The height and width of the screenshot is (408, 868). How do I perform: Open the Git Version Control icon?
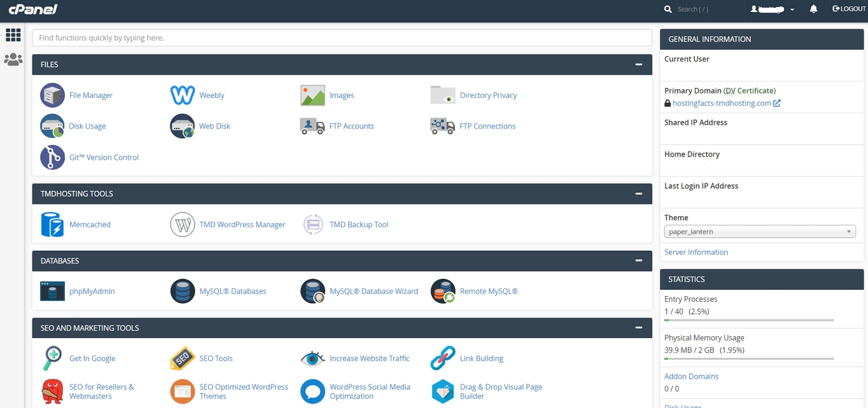click(52, 157)
